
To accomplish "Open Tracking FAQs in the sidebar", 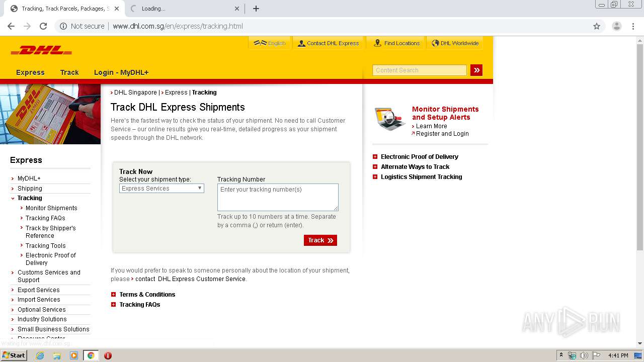I will pos(45,218).
